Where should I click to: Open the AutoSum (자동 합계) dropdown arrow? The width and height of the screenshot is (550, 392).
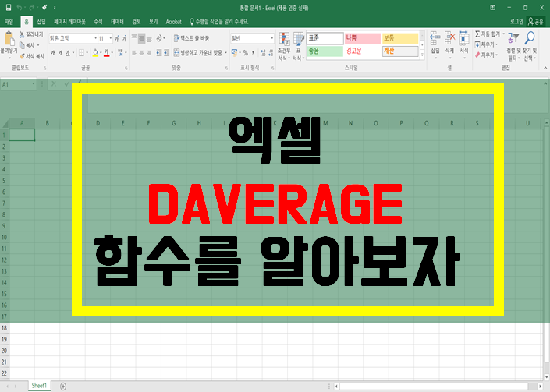[504, 34]
